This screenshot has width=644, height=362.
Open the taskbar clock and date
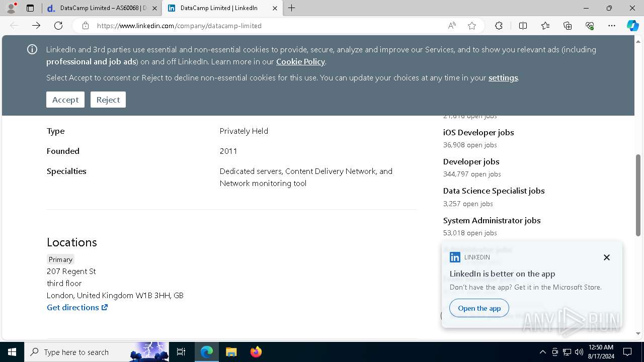coord(600,352)
